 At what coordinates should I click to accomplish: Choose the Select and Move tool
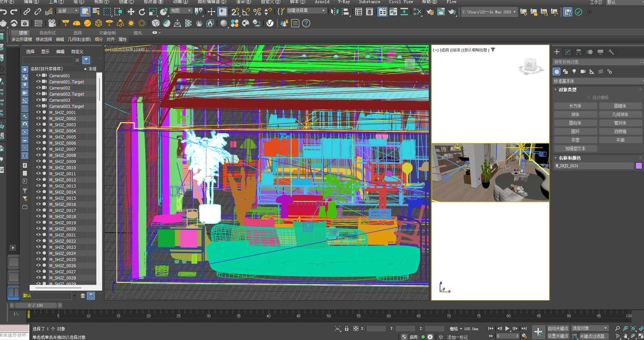pos(131,12)
